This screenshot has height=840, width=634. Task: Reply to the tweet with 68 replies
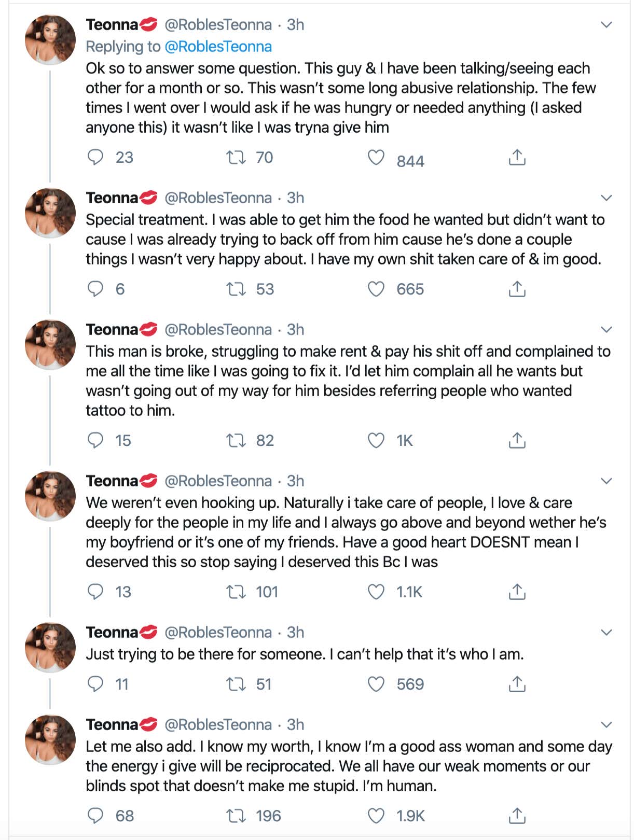click(95, 816)
